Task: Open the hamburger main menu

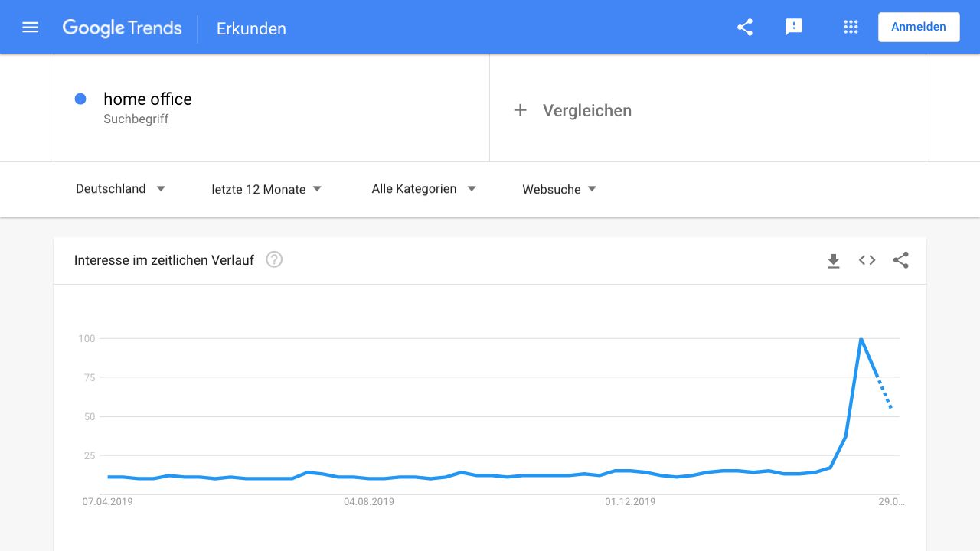Action: pos(31,28)
